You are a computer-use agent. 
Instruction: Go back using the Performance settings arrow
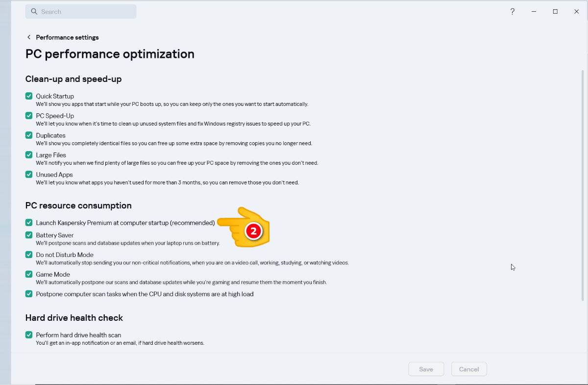[x=29, y=37]
